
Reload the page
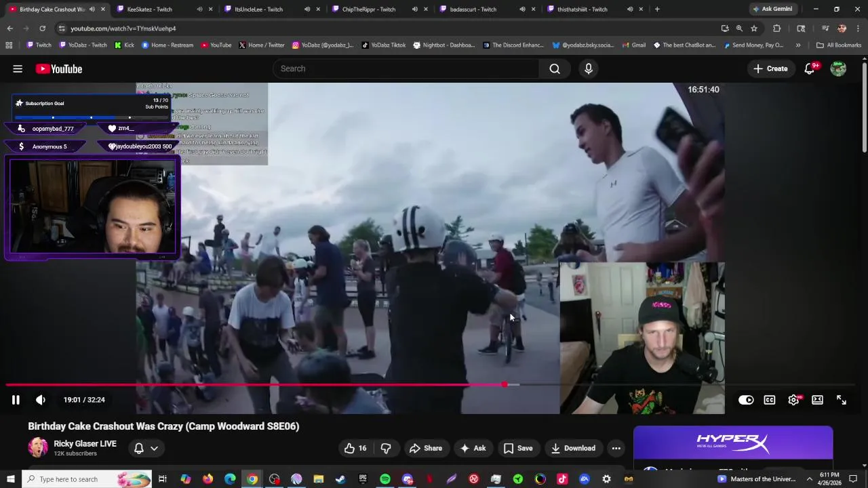pyautogui.click(x=42, y=28)
